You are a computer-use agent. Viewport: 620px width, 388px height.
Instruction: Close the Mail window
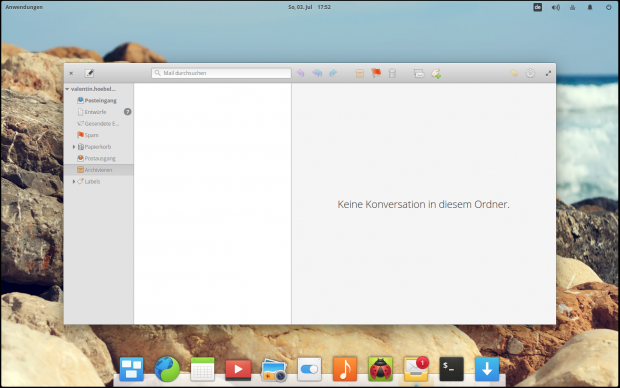tap(71, 73)
